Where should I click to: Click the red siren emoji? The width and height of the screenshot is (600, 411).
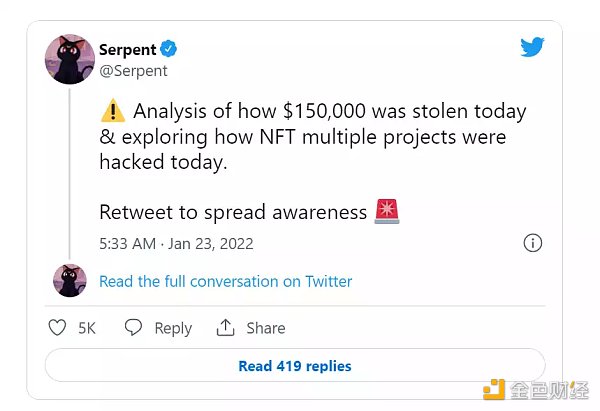(x=386, y=211)
